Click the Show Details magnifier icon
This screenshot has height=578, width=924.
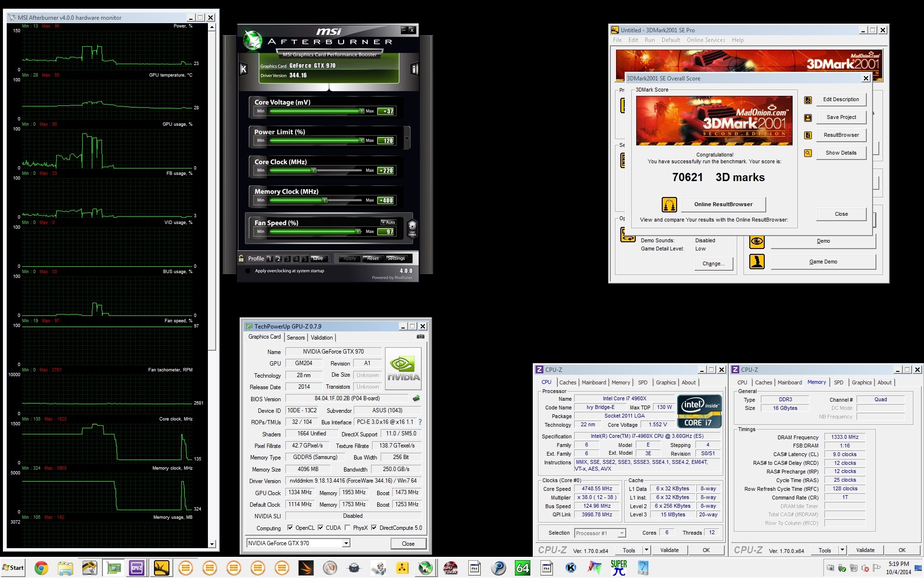(x=808, y=153)
